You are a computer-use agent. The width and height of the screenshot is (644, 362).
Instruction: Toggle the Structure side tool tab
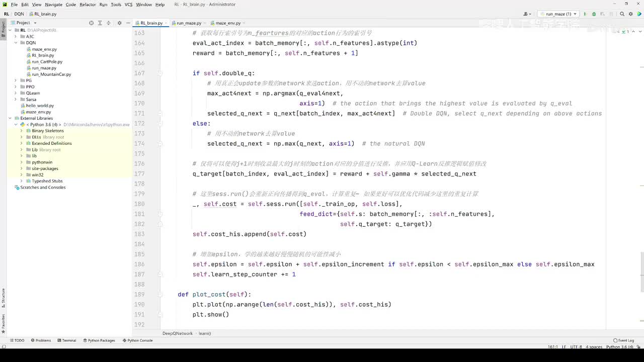[x=3, y=298]
